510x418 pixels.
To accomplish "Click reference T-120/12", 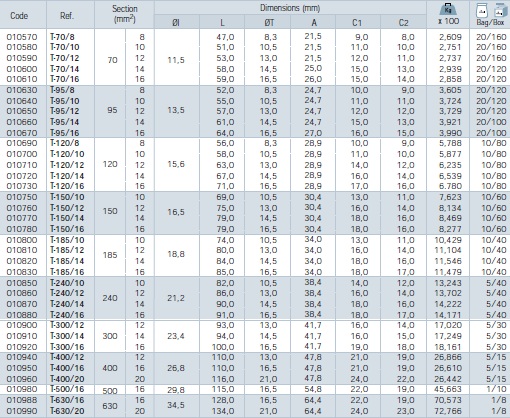I will (67, 165).
